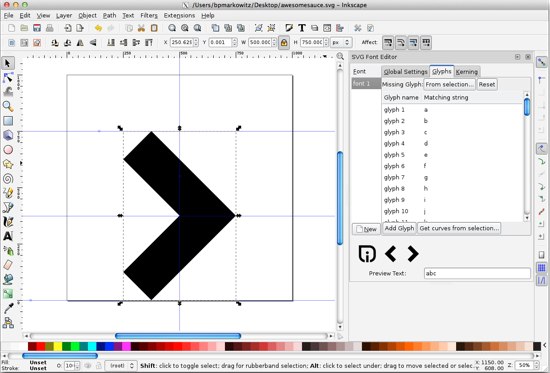The height and width of the screenshot is (373, 550).
Task: Click the Add Glyph button
Action: [x=399, y=228]
